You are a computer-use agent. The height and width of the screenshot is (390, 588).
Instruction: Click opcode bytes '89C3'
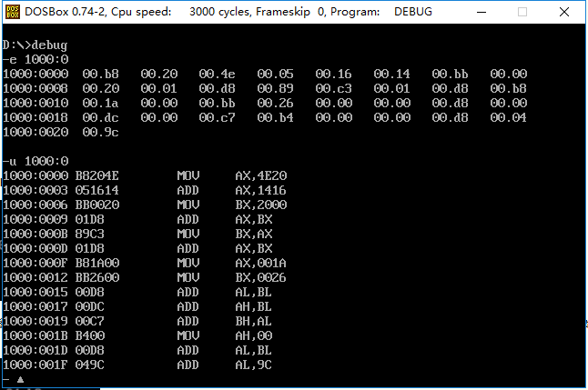[x=89, y=235]
